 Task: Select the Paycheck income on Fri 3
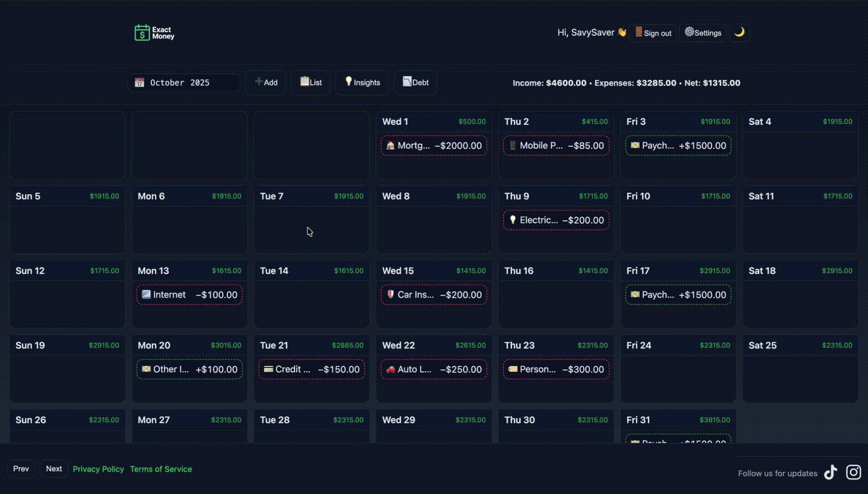(x=678, y=145)
